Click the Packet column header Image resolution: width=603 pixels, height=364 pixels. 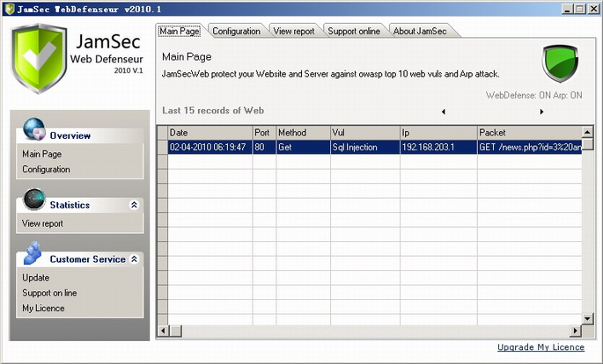[x=530, y=133]
